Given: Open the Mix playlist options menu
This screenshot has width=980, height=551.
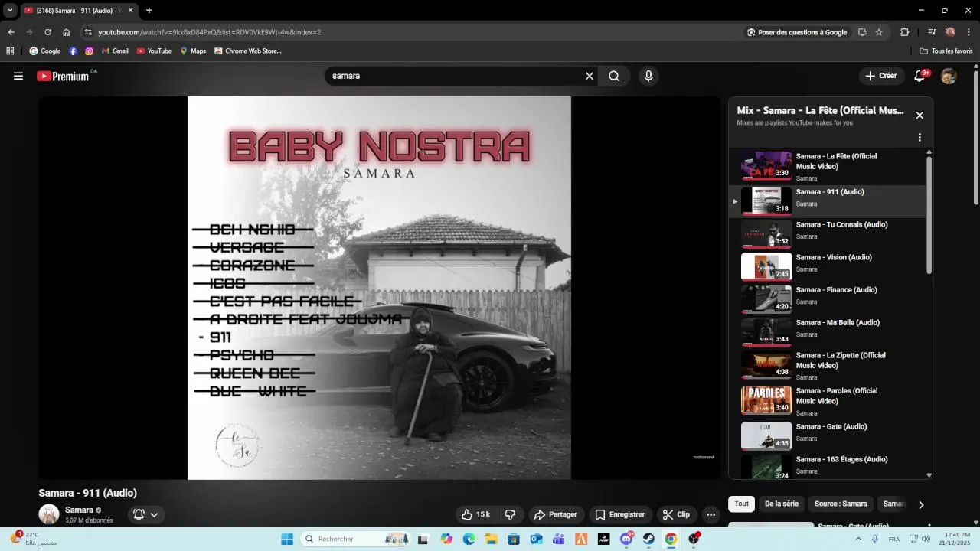Looking at the screenshot, I should point(920,138).
